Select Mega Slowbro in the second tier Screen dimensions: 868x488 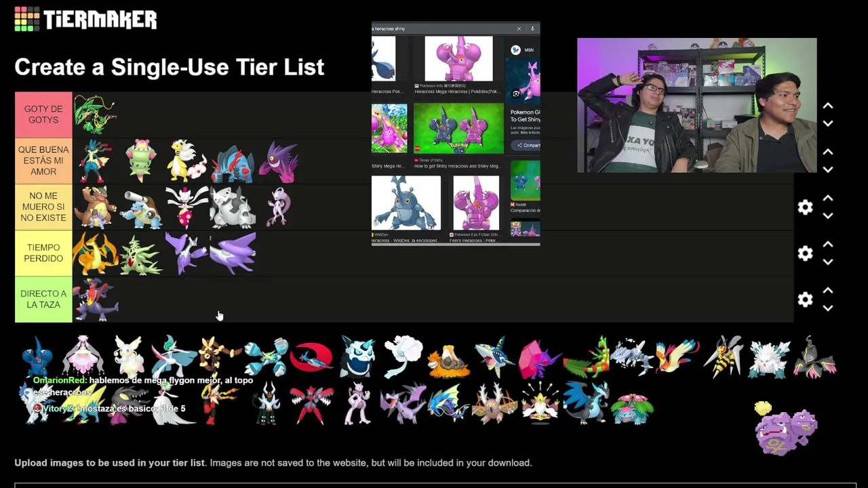point(141,161)
